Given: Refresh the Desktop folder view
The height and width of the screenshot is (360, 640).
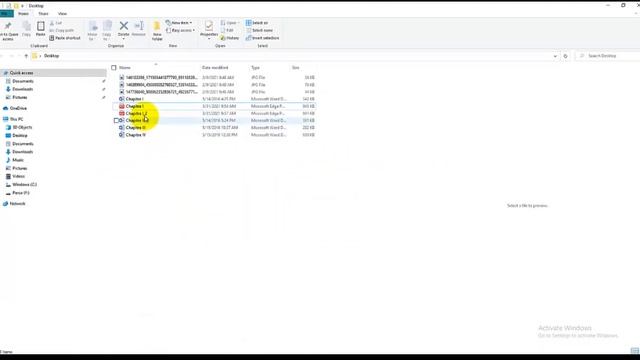Looking at the screenshot, I should pyautogui.click(x=565, y=56).
